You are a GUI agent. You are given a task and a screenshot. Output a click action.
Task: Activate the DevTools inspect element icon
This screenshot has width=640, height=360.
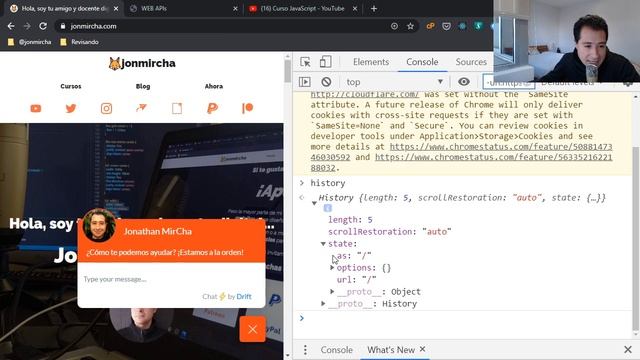click(x=305, y=62)
